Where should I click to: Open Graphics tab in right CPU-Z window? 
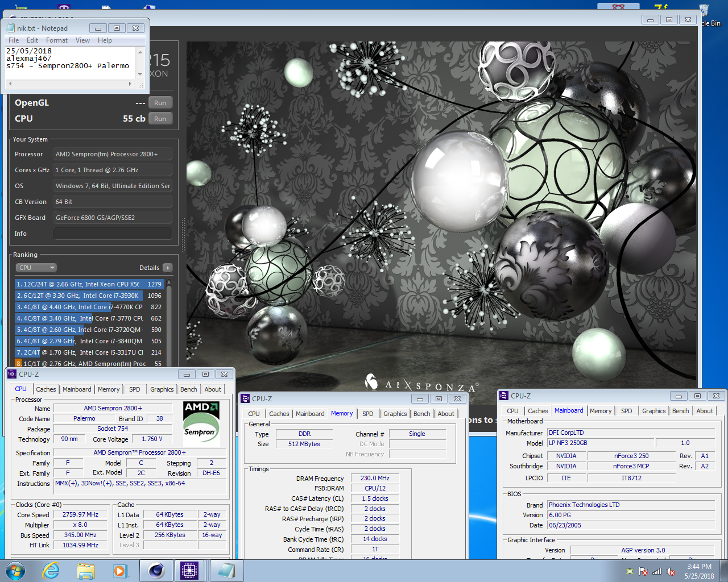coord(654,411)
